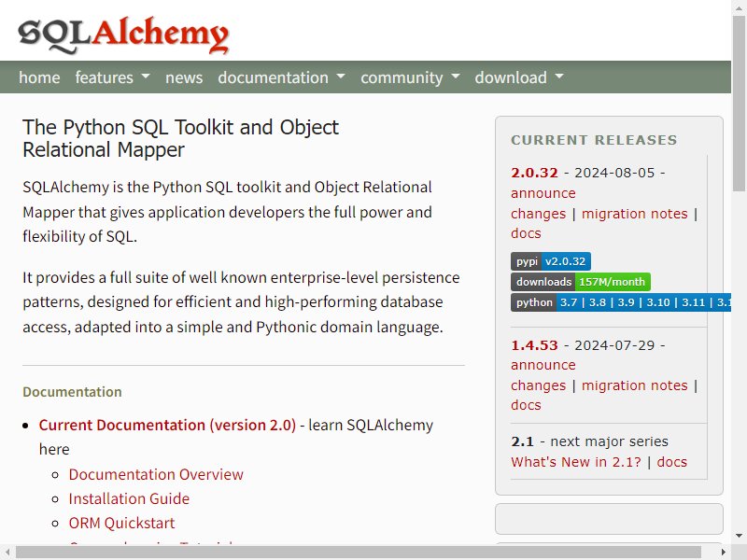Viewport: 747px width, 560px height.
Task: Open changes link for release 1.4.53
Action: 539,385
